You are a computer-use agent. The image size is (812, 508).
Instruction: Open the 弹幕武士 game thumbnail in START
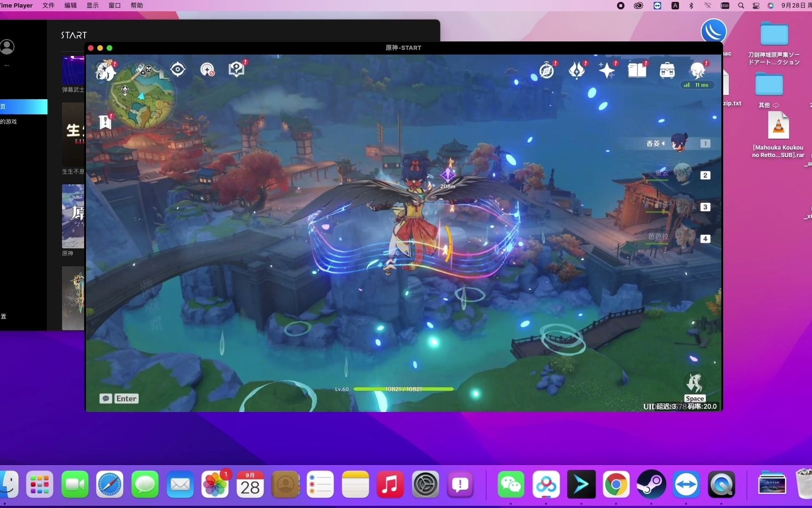click(x=73, y=71)
